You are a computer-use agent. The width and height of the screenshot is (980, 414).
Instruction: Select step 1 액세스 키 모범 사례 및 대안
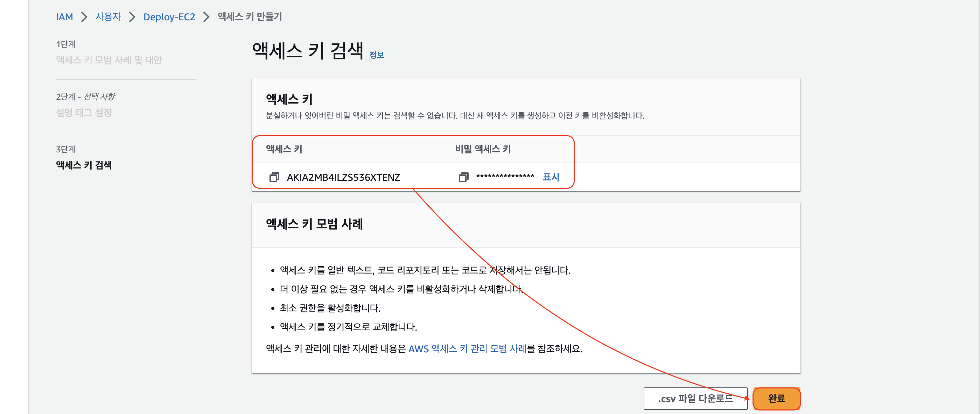point(109,60)
